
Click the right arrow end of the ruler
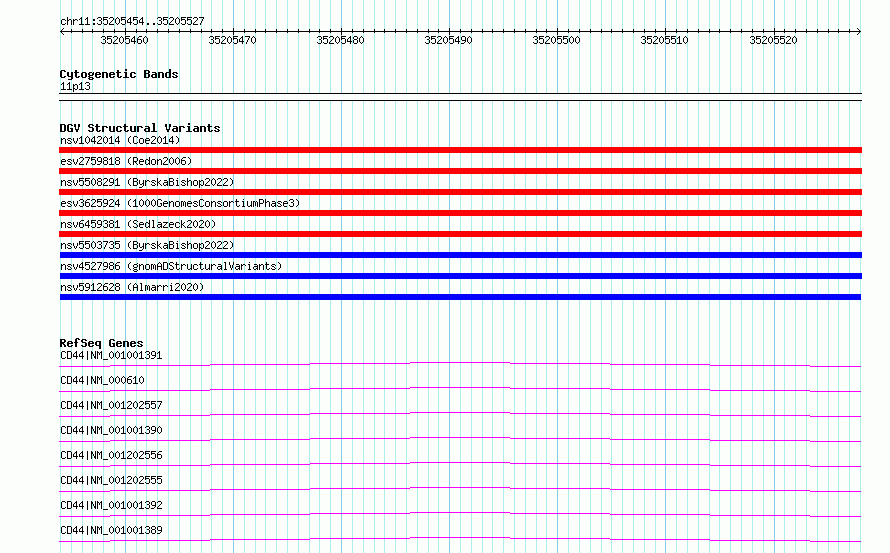pyautogui.click(x=858, y=31)
